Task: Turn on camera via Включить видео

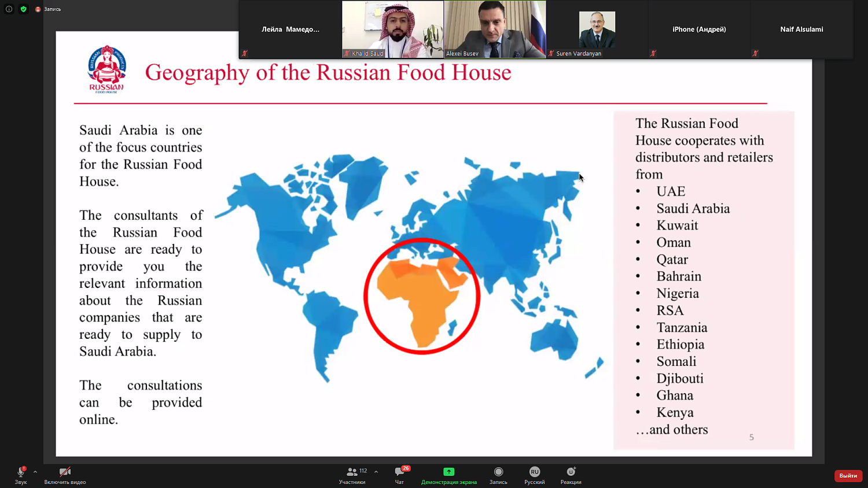Action: [65, 475]
